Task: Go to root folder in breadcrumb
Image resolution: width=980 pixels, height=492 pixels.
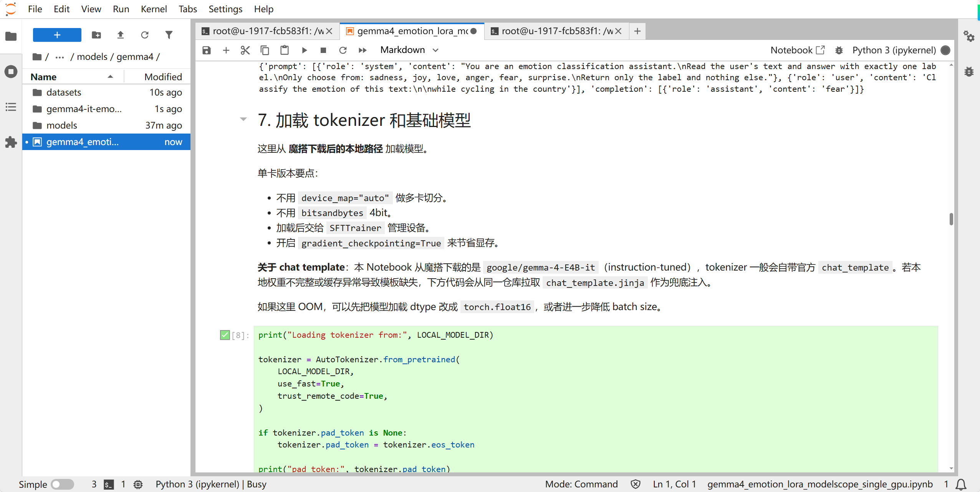Action: [37, 57]
